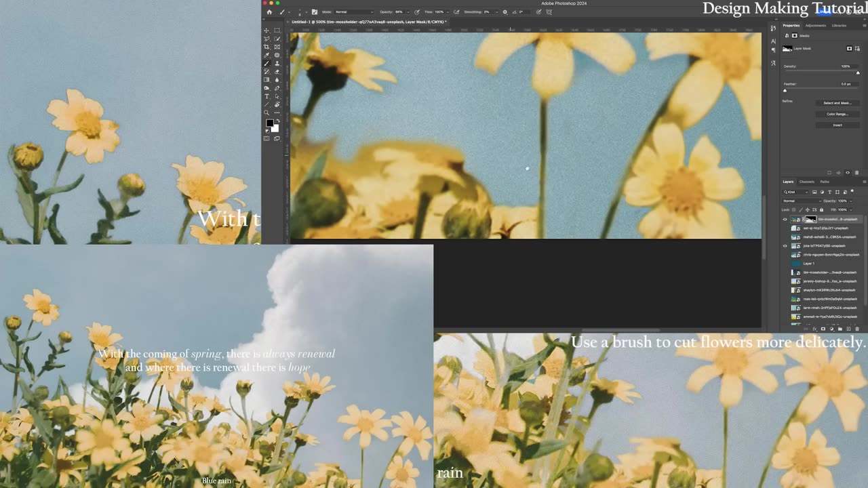Select the Crop tool
This screenshot has width=868, height=488.
267,47
